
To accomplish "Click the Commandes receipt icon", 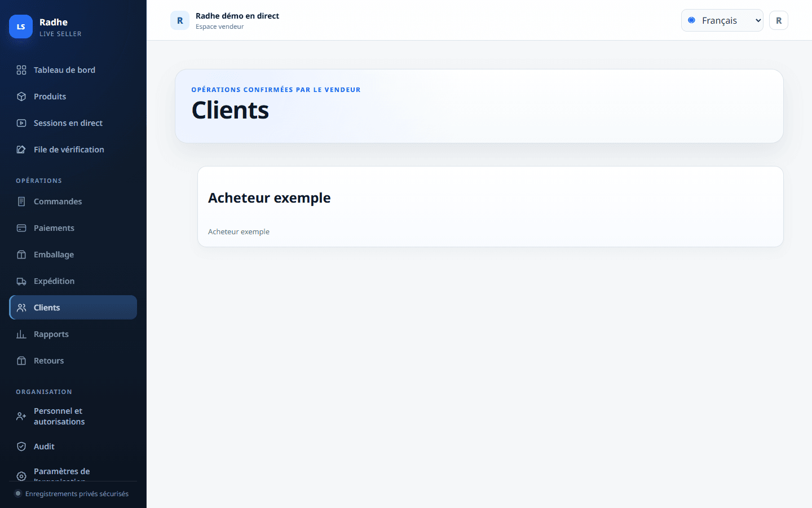I will [x=21, y=202].
